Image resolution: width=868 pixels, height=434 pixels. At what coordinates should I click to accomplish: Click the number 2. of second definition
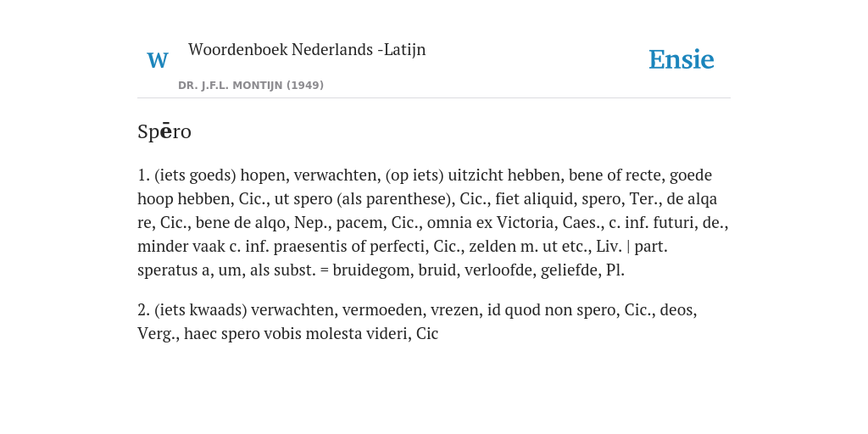pyautogui.click(x=144, y=310)
